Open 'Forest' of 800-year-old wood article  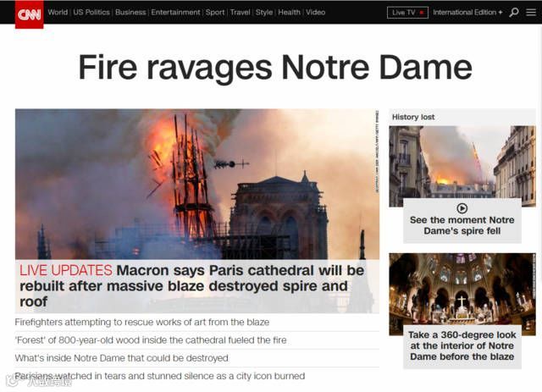point(151,340)
